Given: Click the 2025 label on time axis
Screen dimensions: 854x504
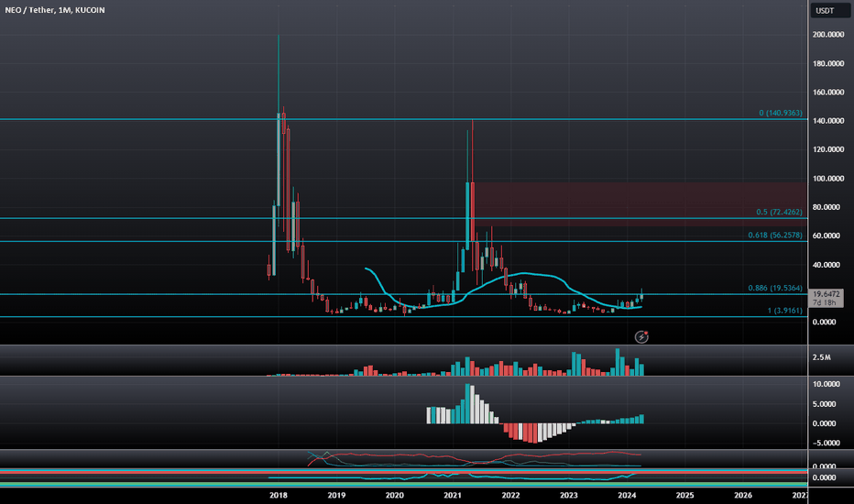Looking at the screenshot, I should click(684, 495).
